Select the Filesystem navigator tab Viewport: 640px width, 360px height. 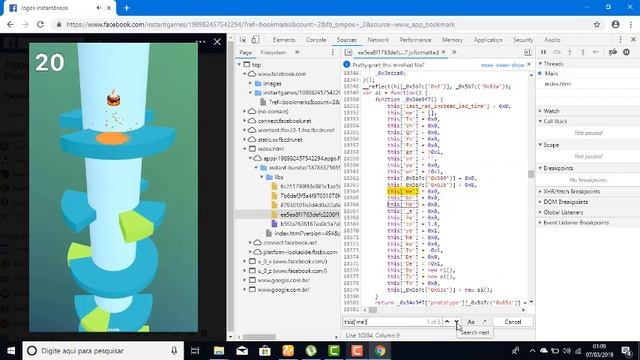tap(273, 53)
